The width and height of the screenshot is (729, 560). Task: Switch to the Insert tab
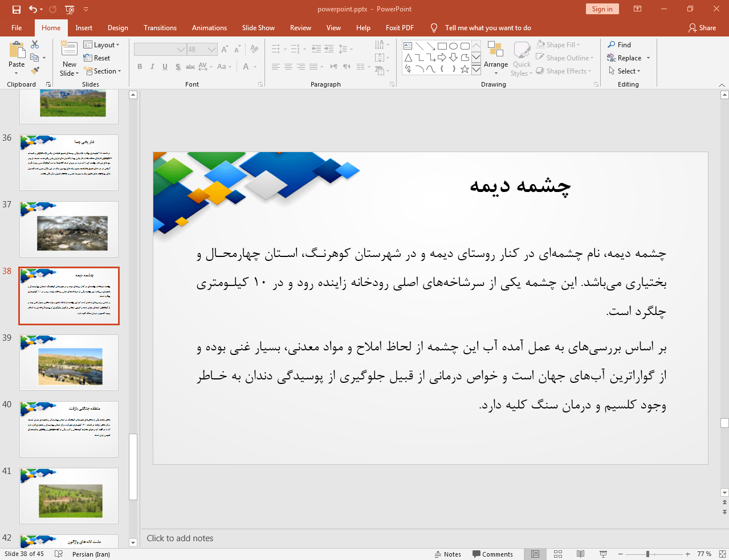pyautogui.click(x=84, y=28)
